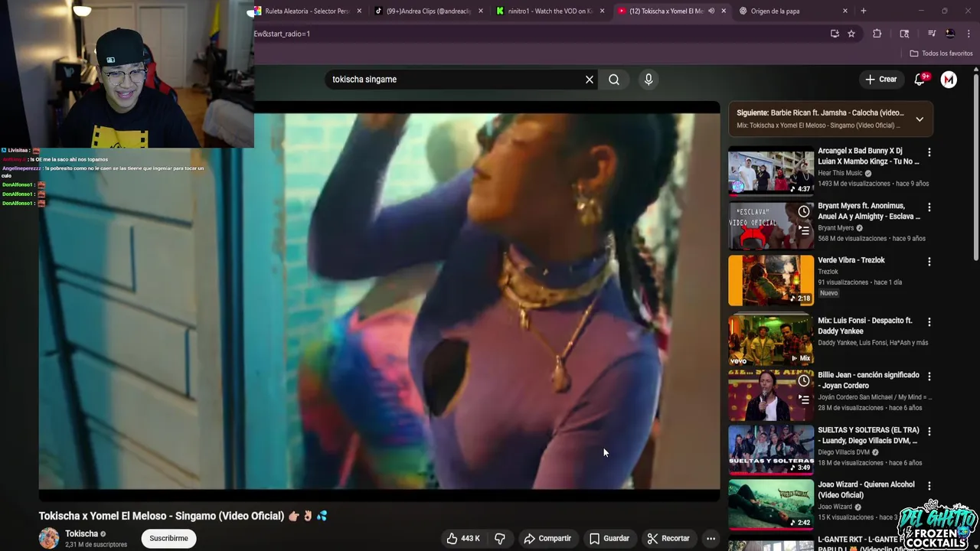Click the search tabs icon in toolbar
The height and width of the screenshot is (551, 980).
904,34
